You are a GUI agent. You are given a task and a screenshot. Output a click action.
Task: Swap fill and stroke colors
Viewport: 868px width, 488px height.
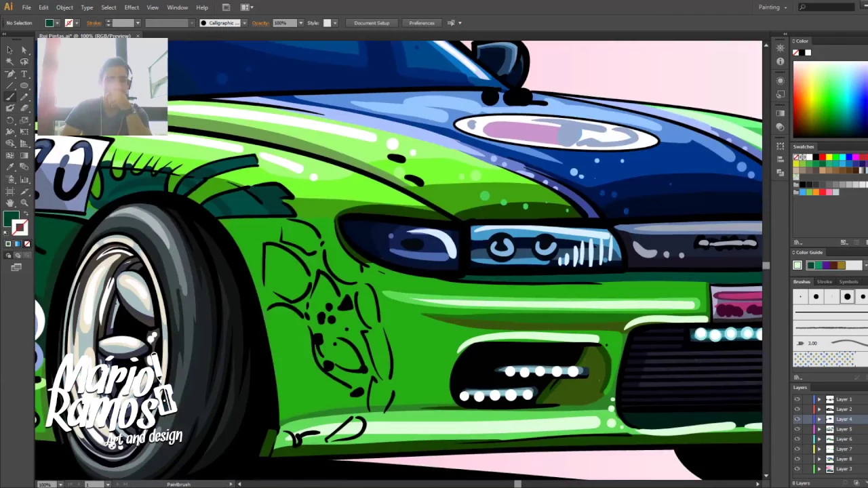click(26, 214)
